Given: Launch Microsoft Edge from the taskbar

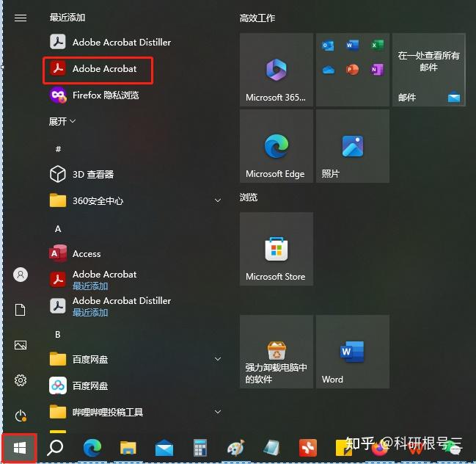Looking at the screenshot, I should [x=92, y=448].
